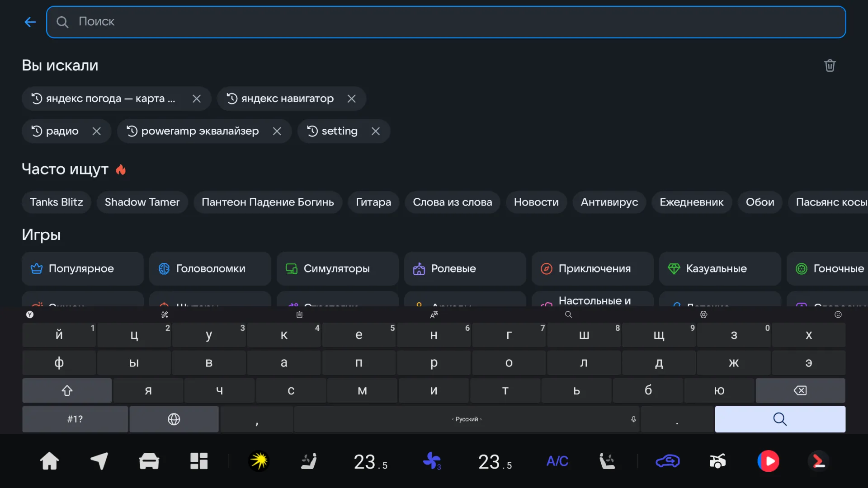The height and width of the screenshot is (488, 868).
Task: Focus the Поиск search field
Action: coord(446,22)
